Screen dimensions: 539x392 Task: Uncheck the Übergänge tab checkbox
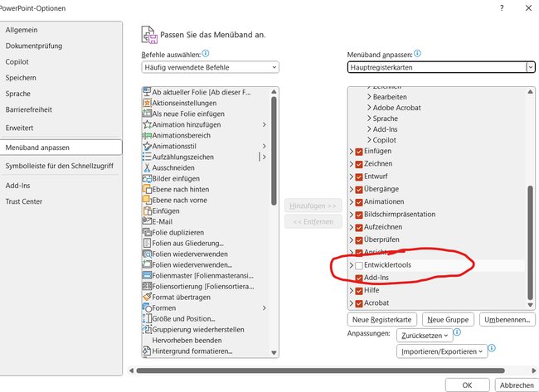(359, 190)
